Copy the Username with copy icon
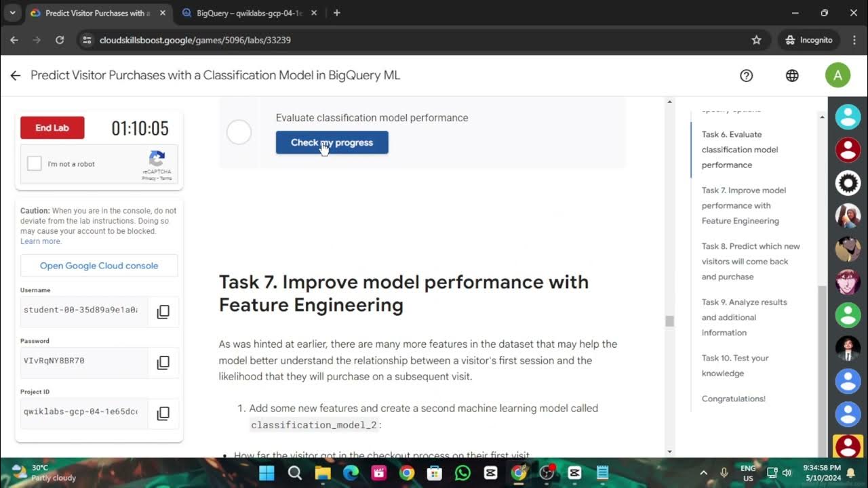This screenshot has width=868, height=488. 163,312
